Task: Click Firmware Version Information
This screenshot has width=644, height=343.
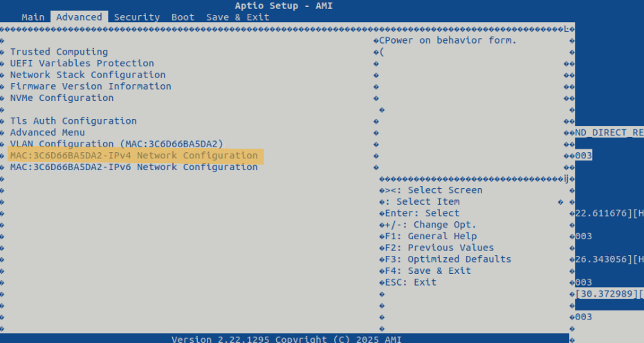Action: 90,86
